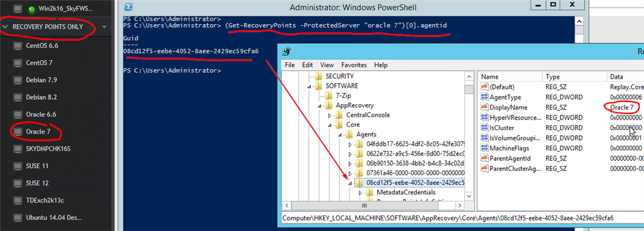Select the CentOS 6.6 machine icon
The image size is (644, 231).
click(x=17, y=46)
